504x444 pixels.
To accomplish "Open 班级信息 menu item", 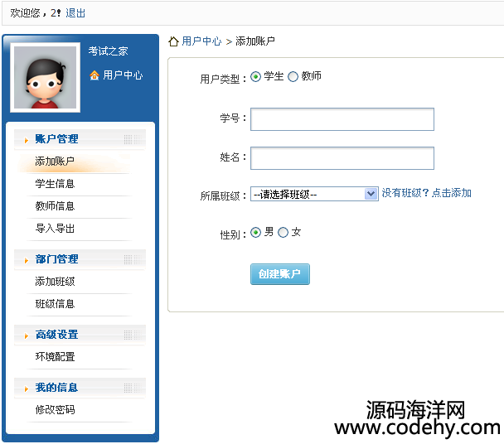I will (55, 304).
